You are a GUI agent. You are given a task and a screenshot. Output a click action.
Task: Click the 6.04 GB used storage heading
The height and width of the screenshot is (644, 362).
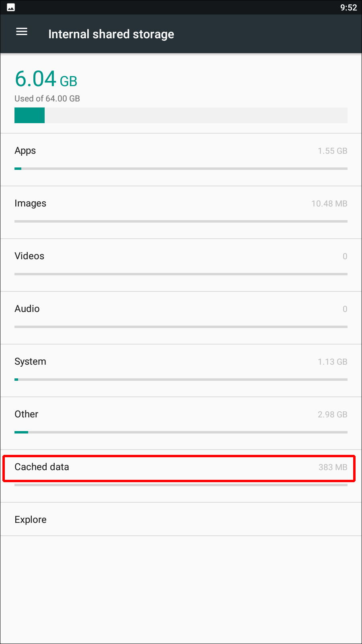(46, 79)
